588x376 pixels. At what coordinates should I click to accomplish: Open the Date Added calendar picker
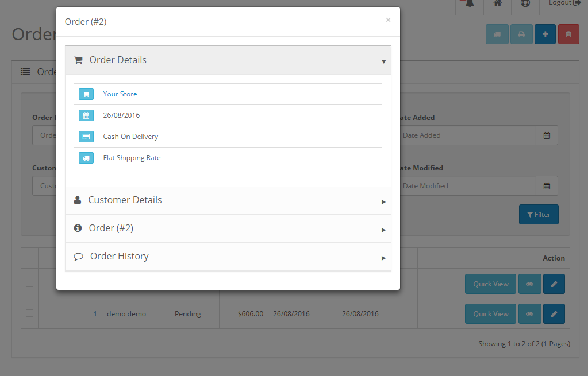coord(547,135)
